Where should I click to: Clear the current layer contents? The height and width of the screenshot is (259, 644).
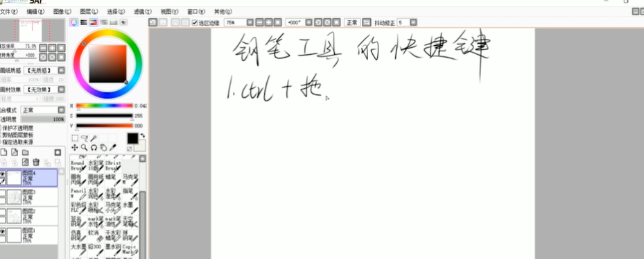pos(26,162)
